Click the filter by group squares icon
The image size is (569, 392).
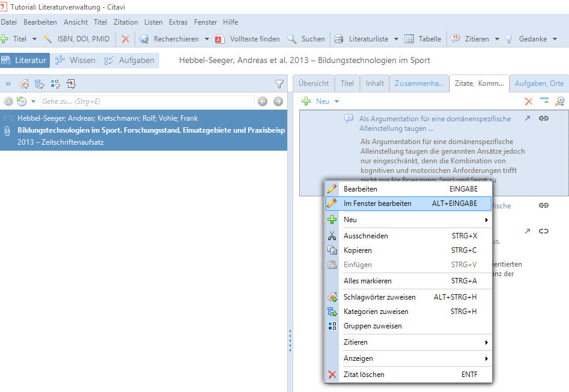pos(55,84)
